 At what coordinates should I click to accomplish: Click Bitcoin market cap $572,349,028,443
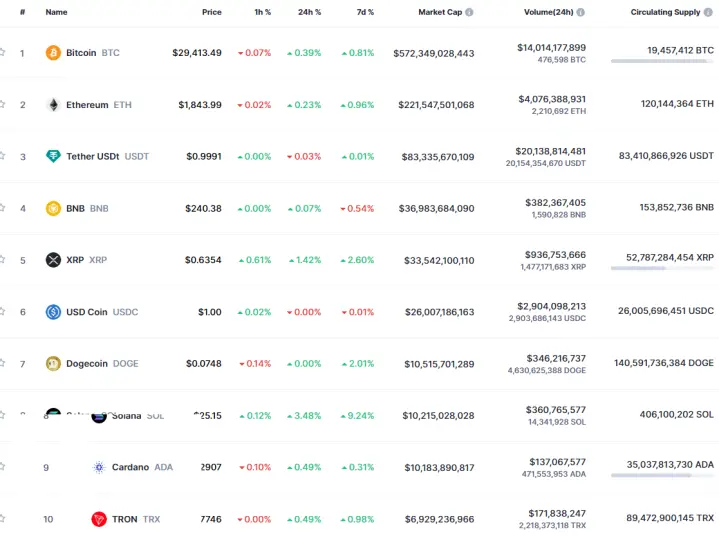tap(434, 54)
